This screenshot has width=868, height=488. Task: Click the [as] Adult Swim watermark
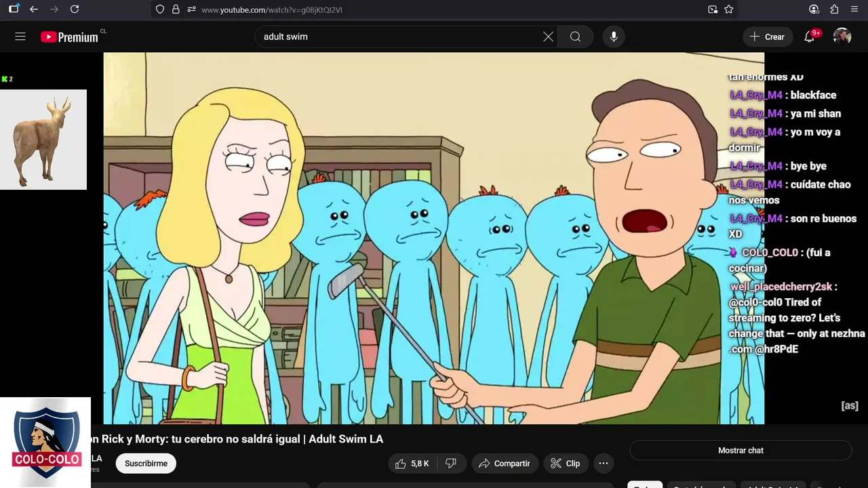click(850, 405)
